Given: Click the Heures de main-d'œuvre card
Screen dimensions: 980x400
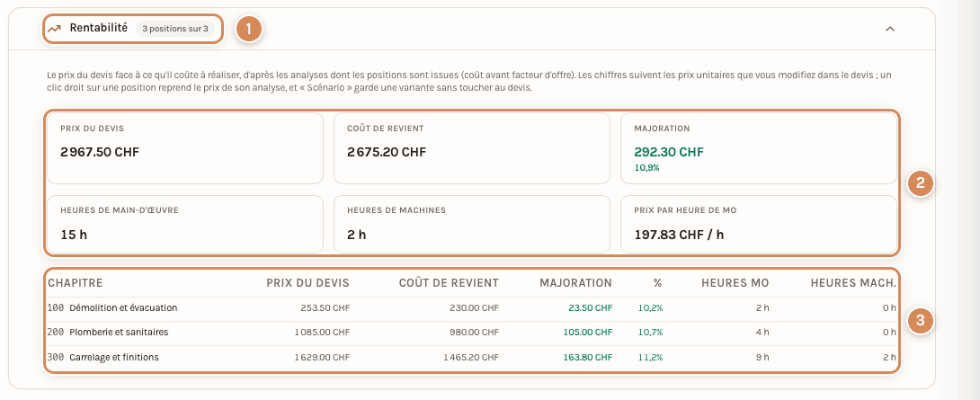Looking at the screenshot, I should coord(185,225).
